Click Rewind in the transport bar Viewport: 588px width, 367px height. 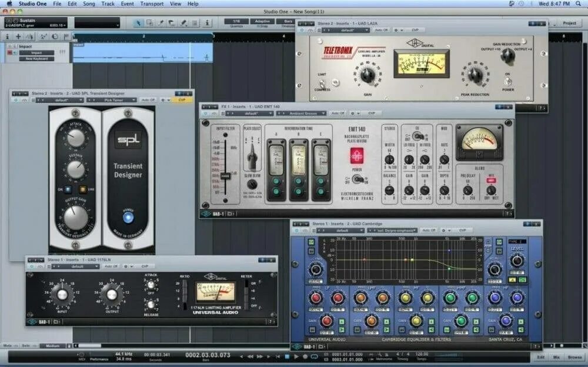250,356
